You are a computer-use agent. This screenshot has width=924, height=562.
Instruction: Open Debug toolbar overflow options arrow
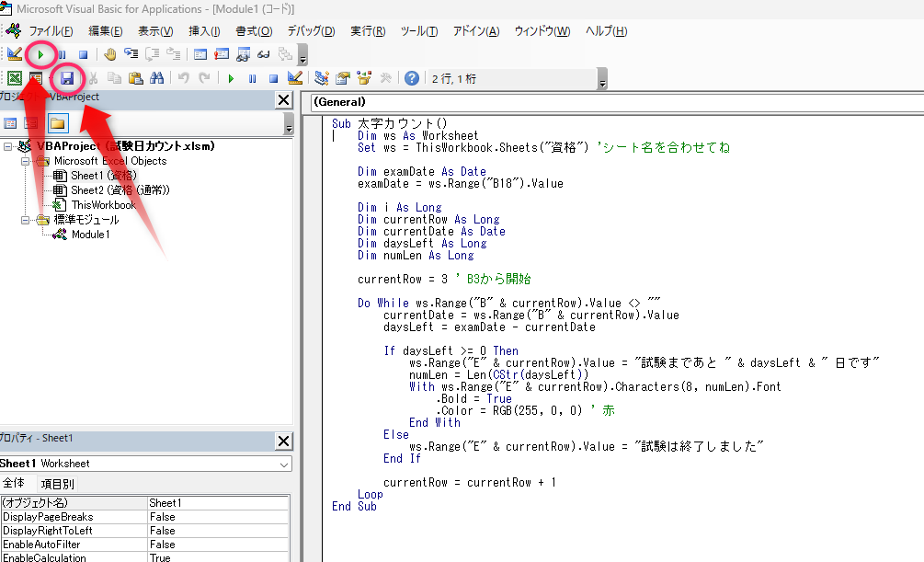[302, 55]
